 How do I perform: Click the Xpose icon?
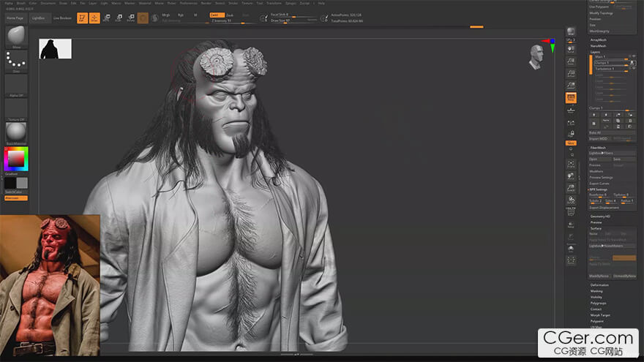pos(571,260)
